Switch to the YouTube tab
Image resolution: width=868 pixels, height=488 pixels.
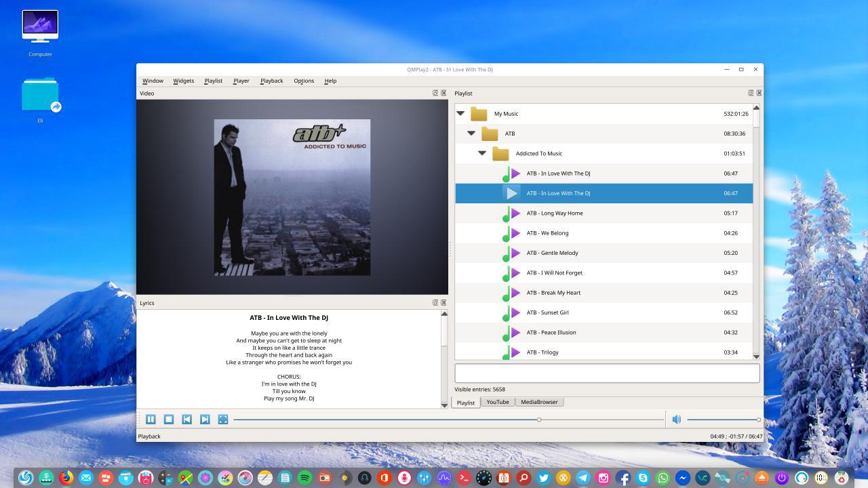(x=498, y=402)
